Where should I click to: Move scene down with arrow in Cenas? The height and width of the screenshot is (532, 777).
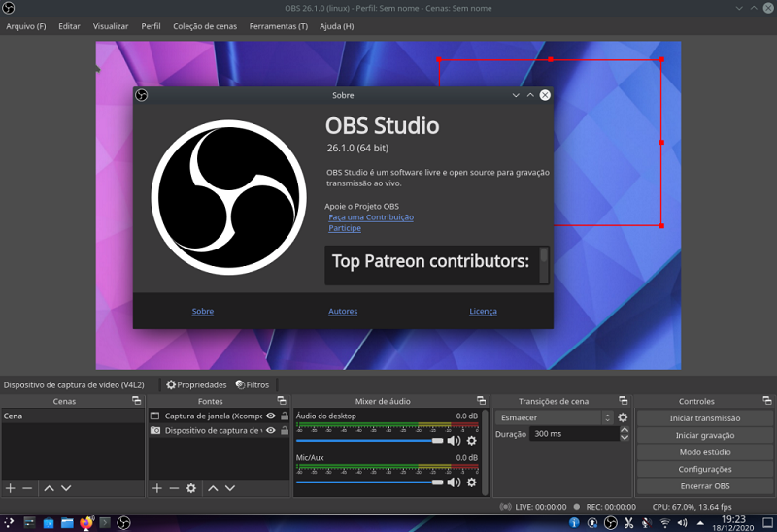coord(66,488)
